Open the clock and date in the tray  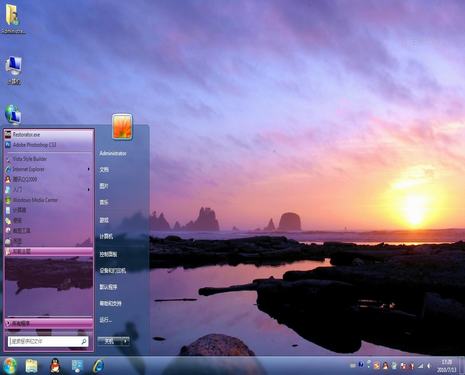click(446, 366)
